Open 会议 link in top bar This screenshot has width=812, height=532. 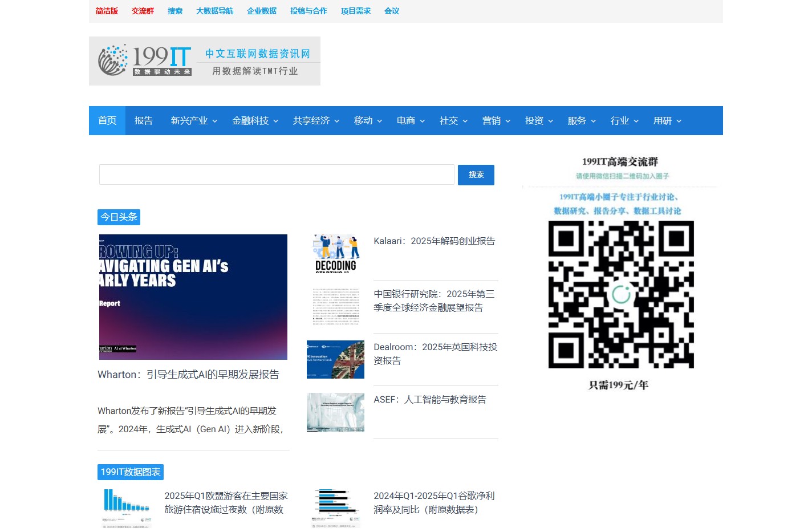click(392, 11)
